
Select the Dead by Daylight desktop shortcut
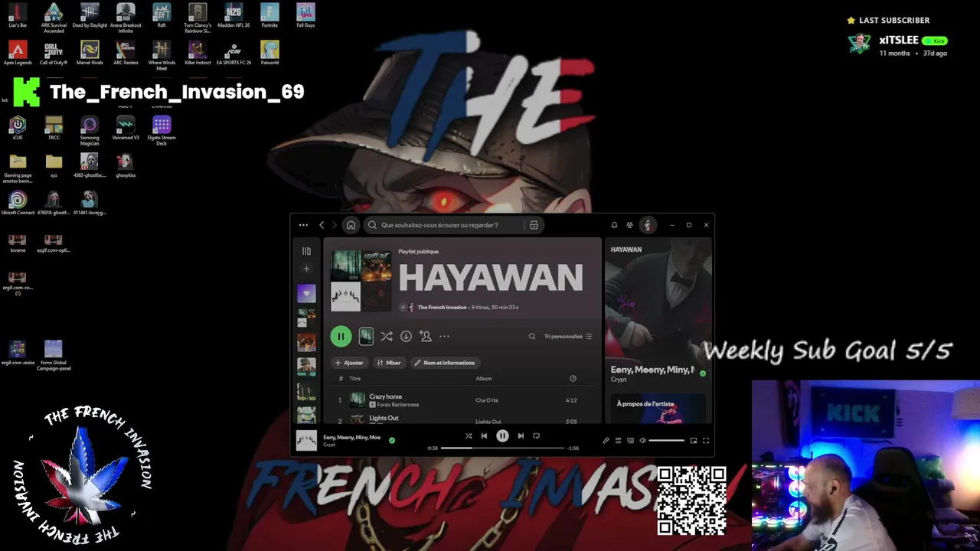click(90, 15)
